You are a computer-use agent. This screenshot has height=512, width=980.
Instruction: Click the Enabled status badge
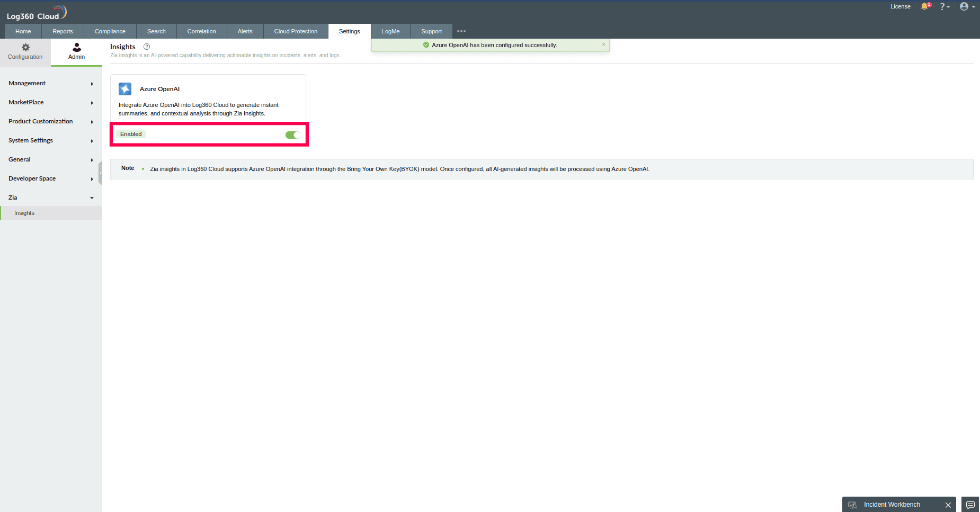click(131, 134)
